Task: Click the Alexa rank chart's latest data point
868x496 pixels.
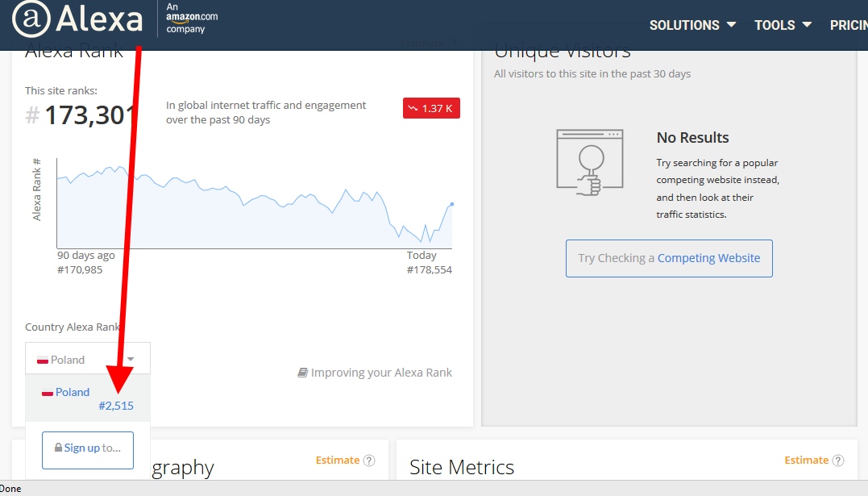Action: [x=451, y=205]
